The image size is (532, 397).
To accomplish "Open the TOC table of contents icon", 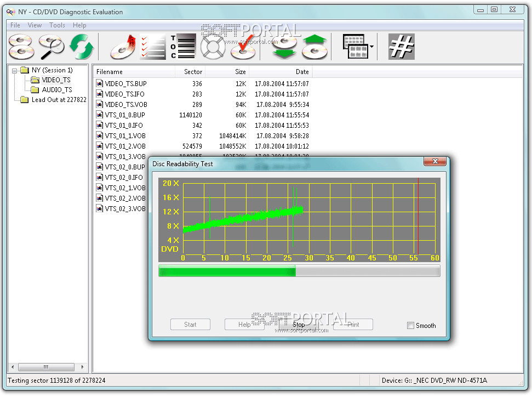I will [x=182, y=47].
